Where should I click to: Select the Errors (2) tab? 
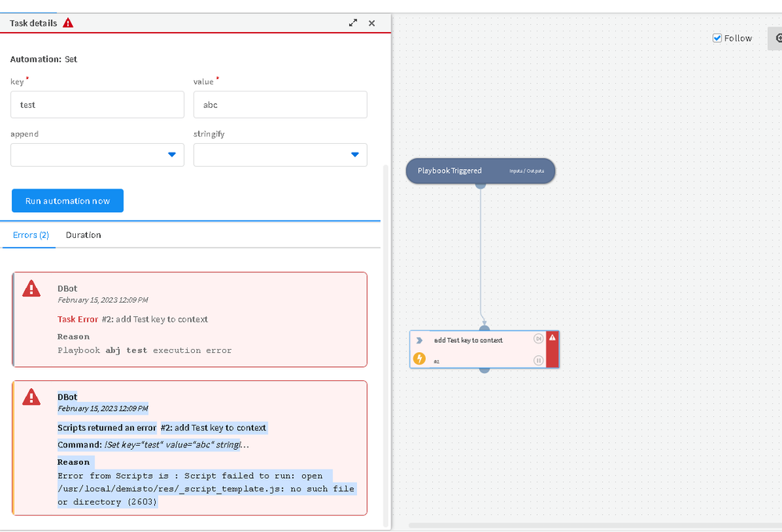(31, 235)
